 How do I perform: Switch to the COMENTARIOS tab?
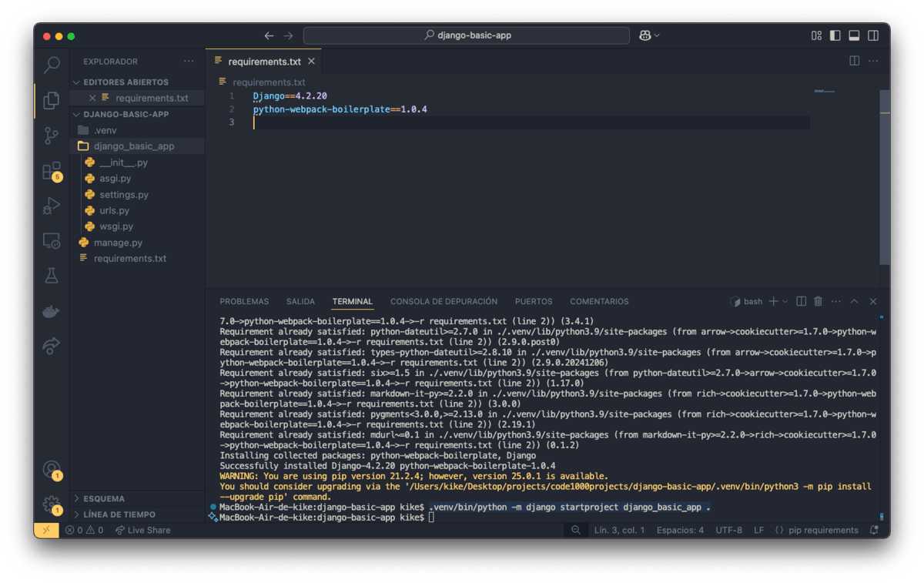click(x=599, y=301)
